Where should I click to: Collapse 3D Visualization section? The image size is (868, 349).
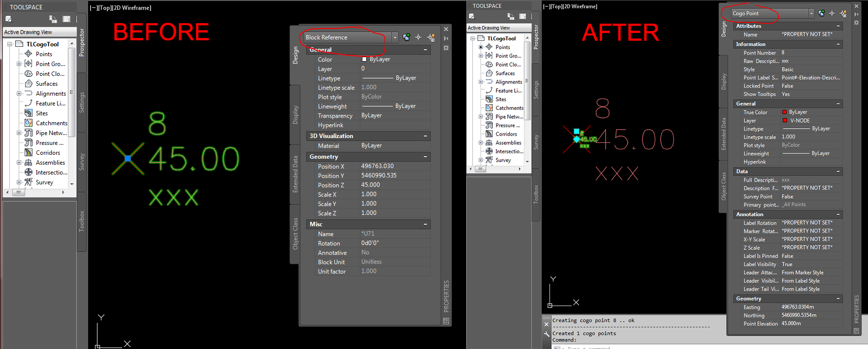[x=425, y=136]
